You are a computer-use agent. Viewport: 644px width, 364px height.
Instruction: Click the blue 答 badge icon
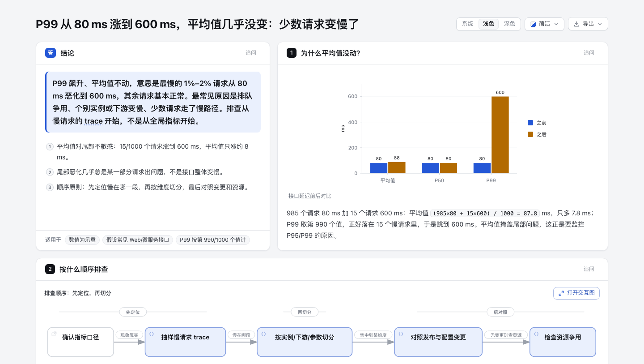pos(51,53)
